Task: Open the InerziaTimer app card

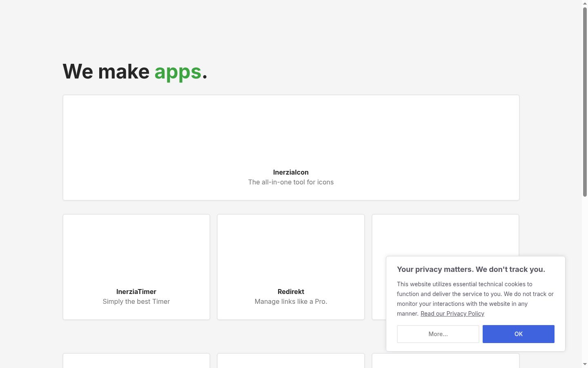Action: click(x=136, y=267)
